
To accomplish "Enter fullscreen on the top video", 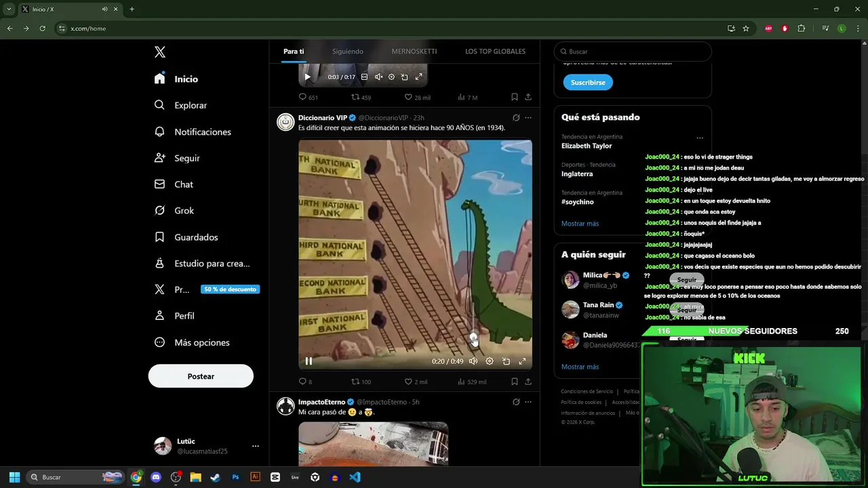I will pyautogui.click(x=418, y=77).
